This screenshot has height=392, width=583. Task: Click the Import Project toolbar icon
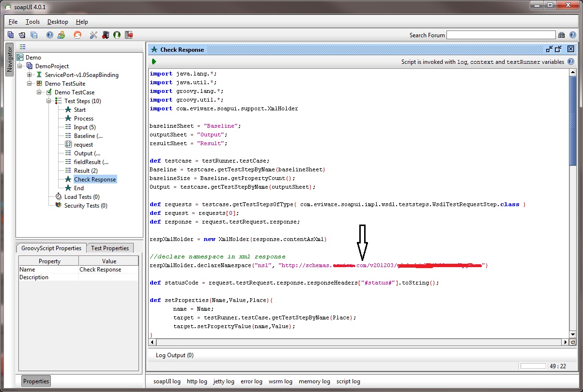22,35
